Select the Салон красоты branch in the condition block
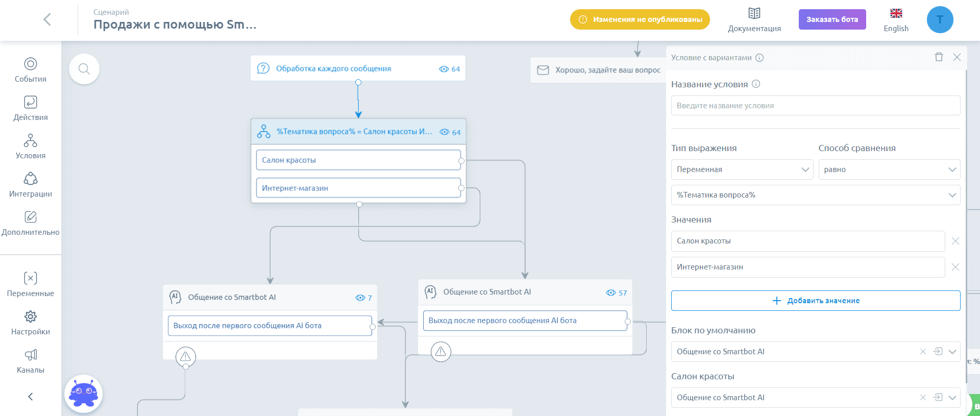The width and height of the screenshot is (980, 416). click(358, 160)
